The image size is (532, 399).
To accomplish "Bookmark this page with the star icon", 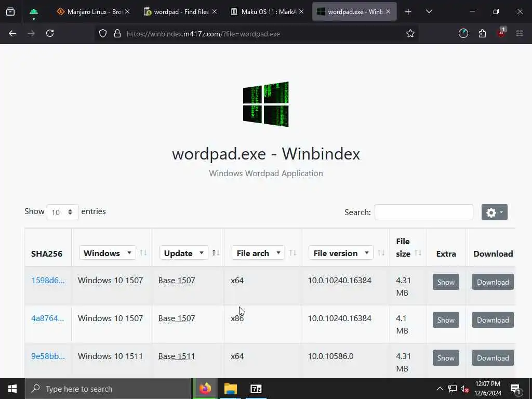I will (410, 34).
